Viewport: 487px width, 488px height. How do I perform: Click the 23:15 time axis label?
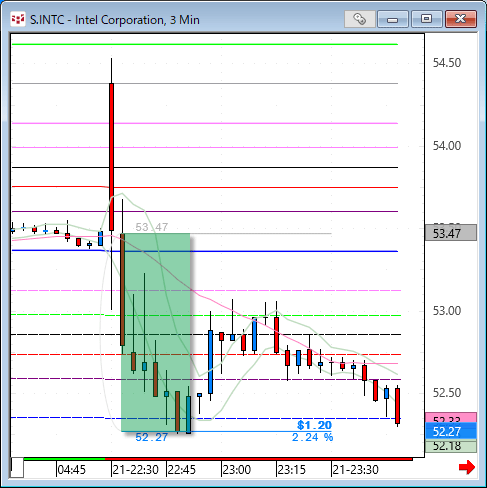pyautogui.click(x=291, y=470)
